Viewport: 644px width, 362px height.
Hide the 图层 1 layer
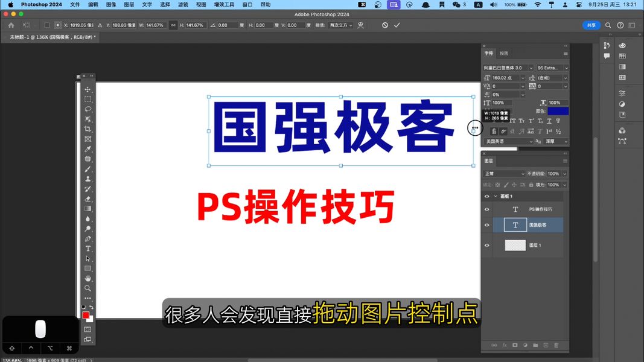(x=486, y=245)
